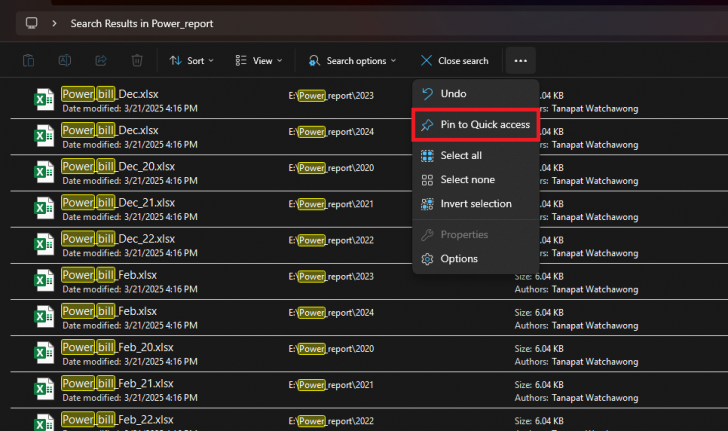
Task: Choose Undo from the menu
Action: (476, 93)
